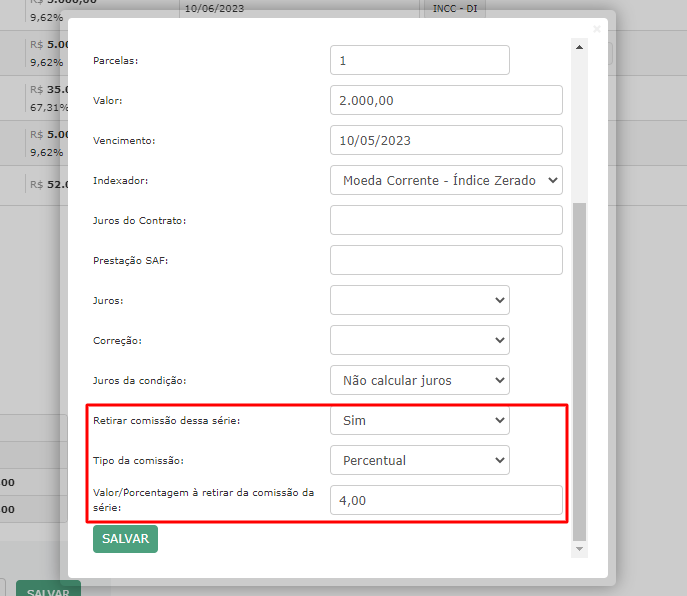Edit the Valor field showing 2.000,00

click(446, 100)
